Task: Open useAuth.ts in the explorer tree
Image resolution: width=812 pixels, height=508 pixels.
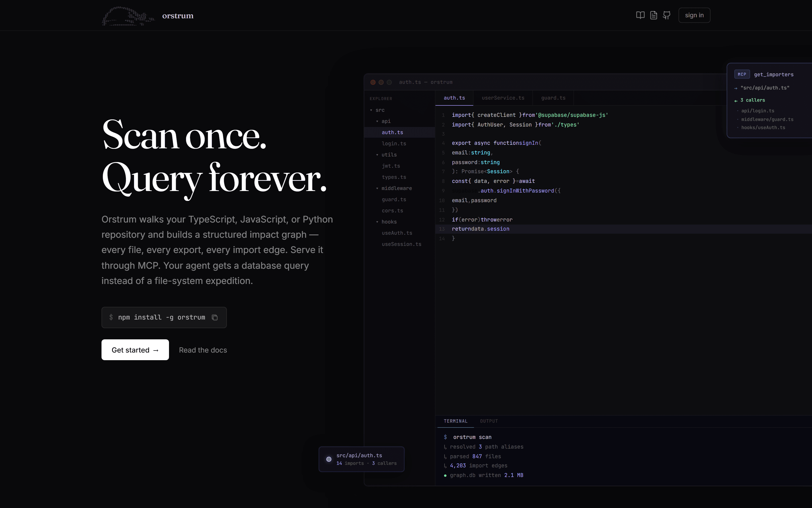Action: pyautogui.click(x=397, y=233)
